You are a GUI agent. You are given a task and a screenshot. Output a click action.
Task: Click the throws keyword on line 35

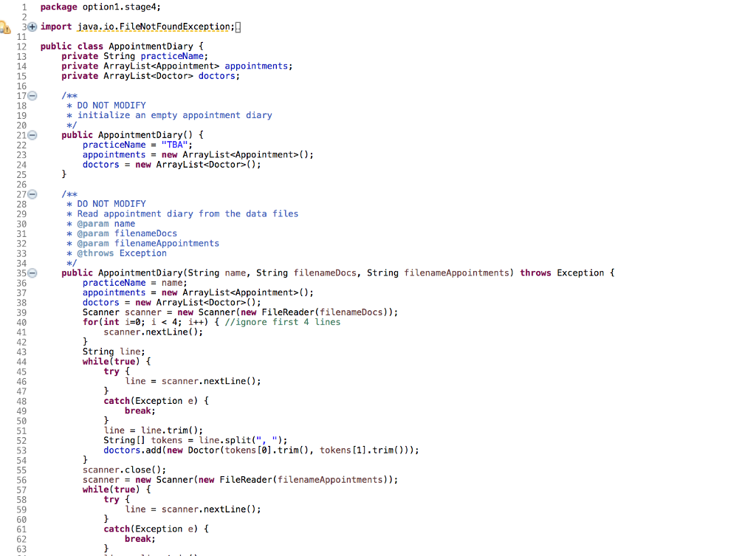point(536,272)
